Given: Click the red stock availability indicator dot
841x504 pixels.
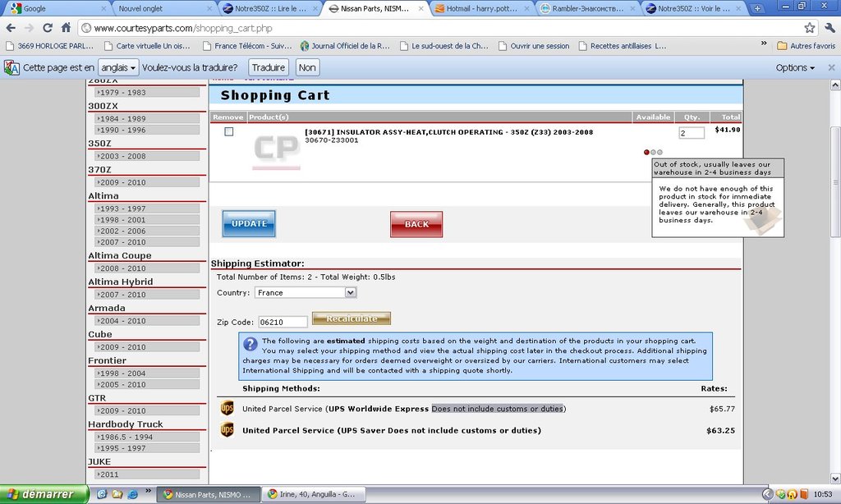Looking at the screenshot, I should 646,153.
